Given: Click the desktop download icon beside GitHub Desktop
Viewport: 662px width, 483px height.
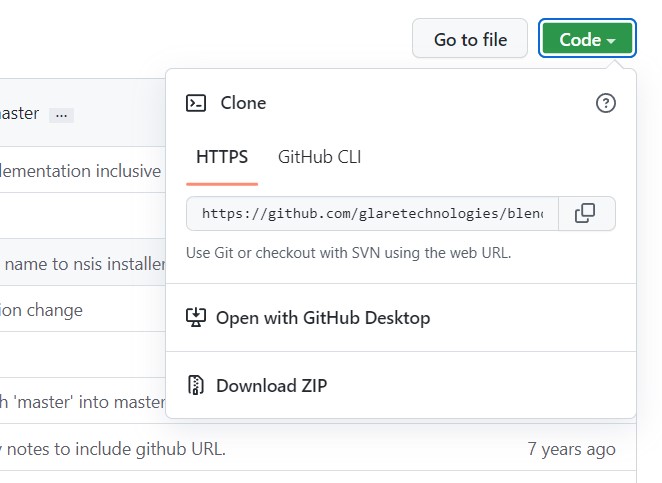Looking at the screenshot, I should (x=197, y=318).
